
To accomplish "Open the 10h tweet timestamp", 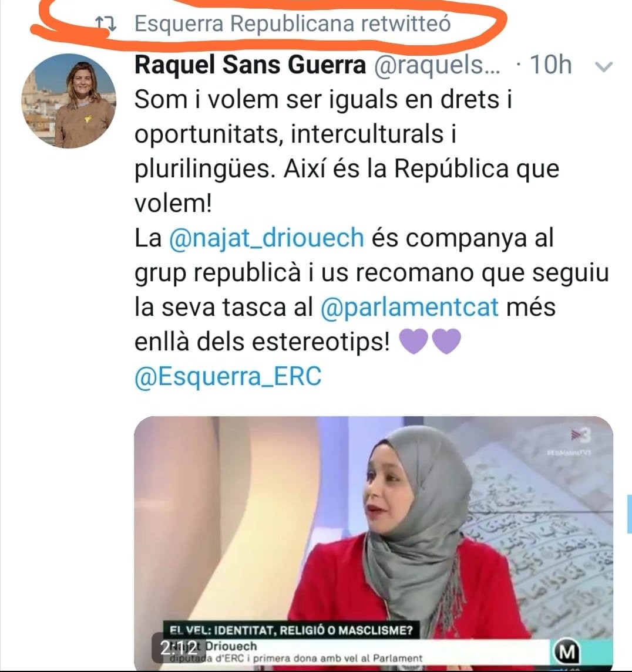I will 550,65.
